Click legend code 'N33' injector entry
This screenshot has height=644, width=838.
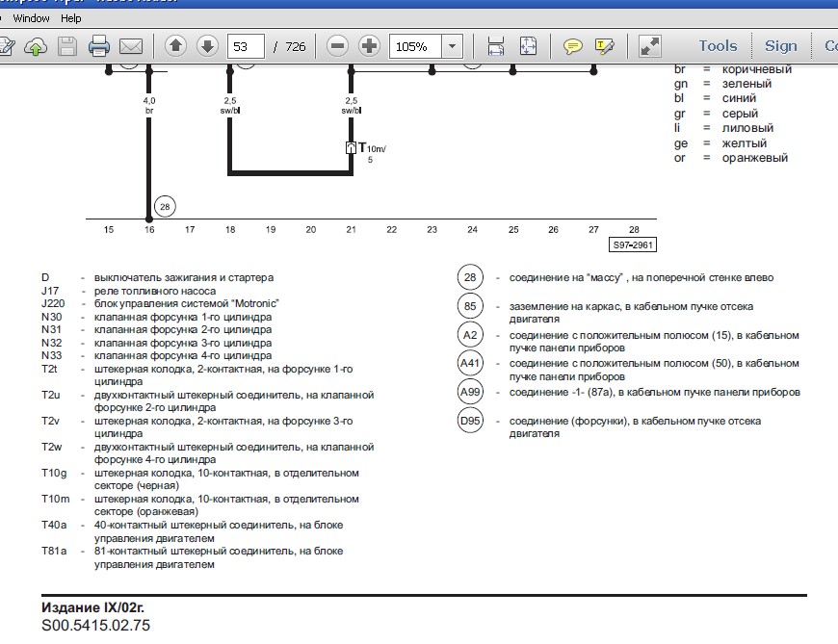pos(51,355)
